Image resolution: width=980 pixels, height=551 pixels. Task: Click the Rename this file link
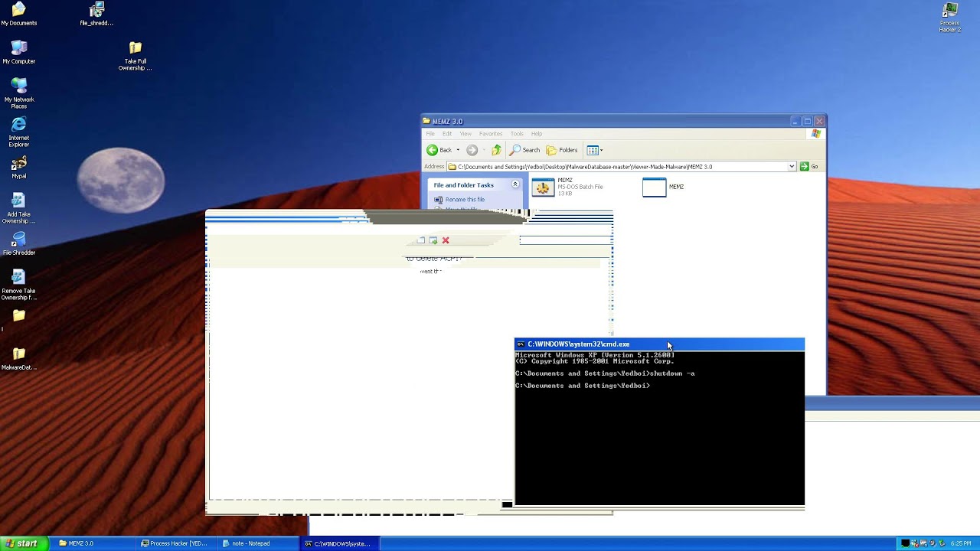(x=465, y=199)
